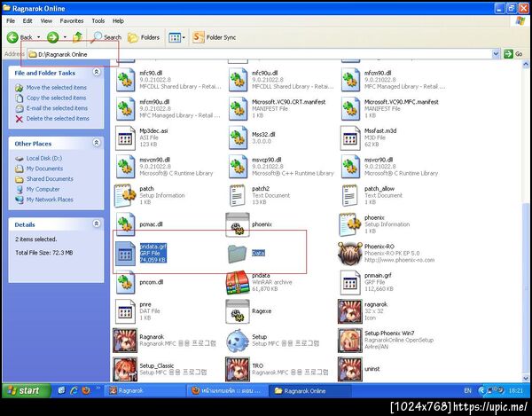
Task: Open the Edit menu
Action: click(27, 21)
